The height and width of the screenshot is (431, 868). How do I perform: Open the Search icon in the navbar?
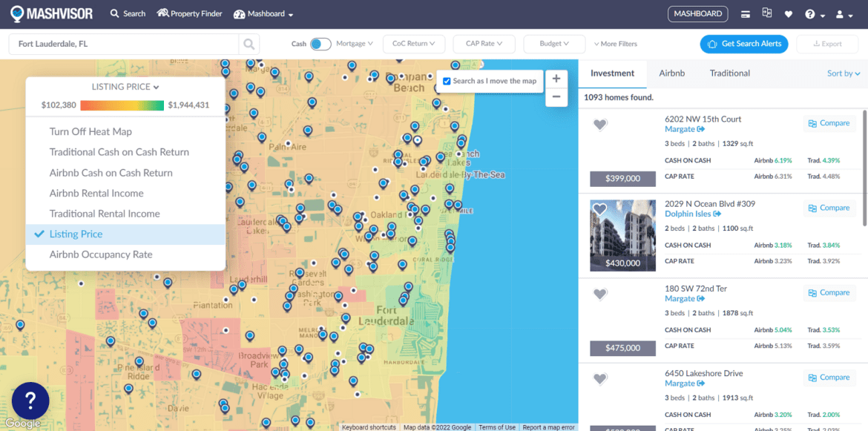coord(127,13)
